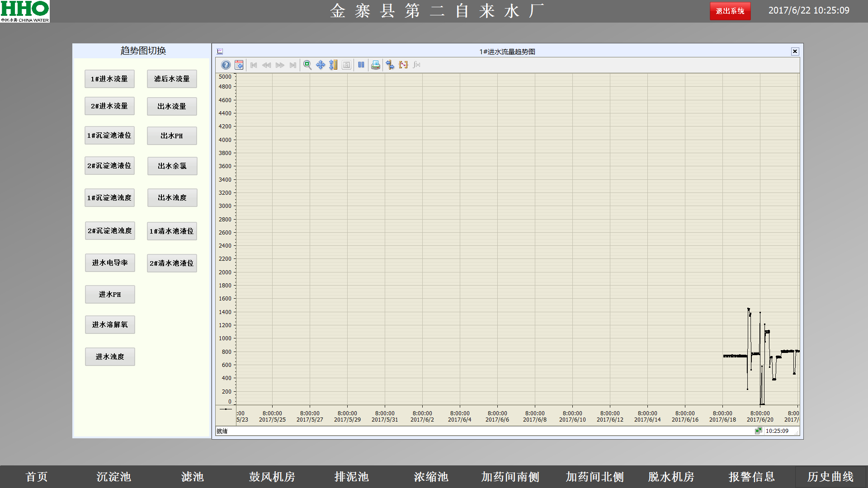Click the select time range icon
Screen dimensions: 868x488
pyautogui.click(x=403, y=65)
